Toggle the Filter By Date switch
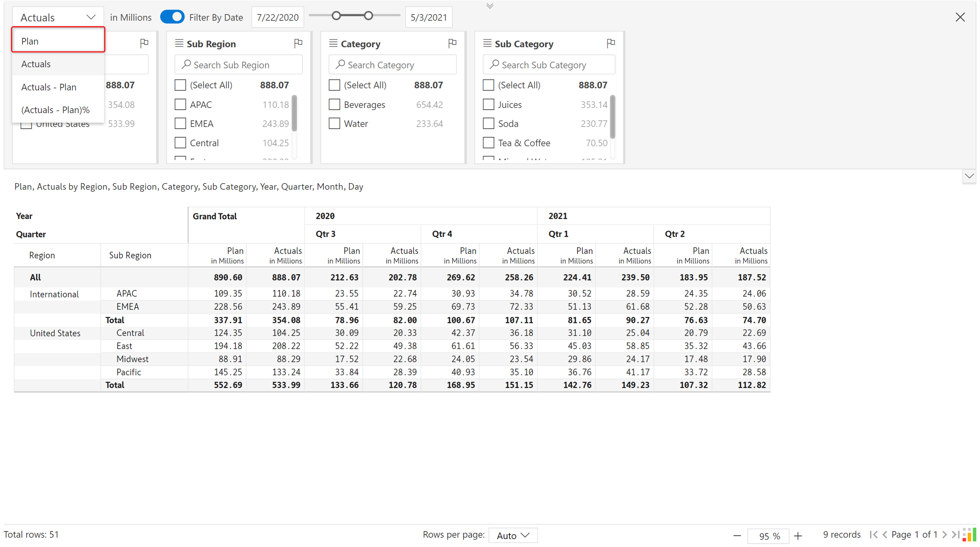This screenshot has height=547, width=980. point(172,17)
